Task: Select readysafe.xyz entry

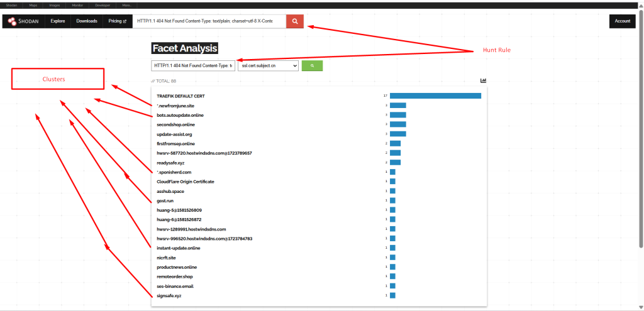Action: pos(170,163)
